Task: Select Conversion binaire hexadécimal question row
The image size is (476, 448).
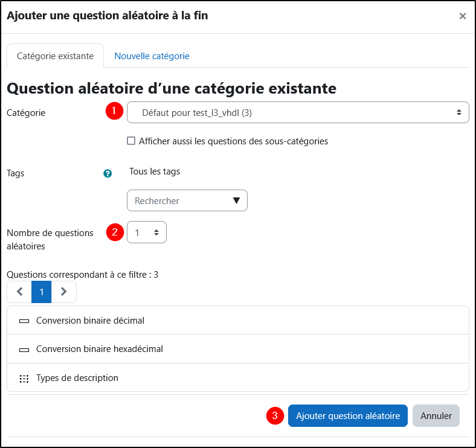Action: (238, 349)
